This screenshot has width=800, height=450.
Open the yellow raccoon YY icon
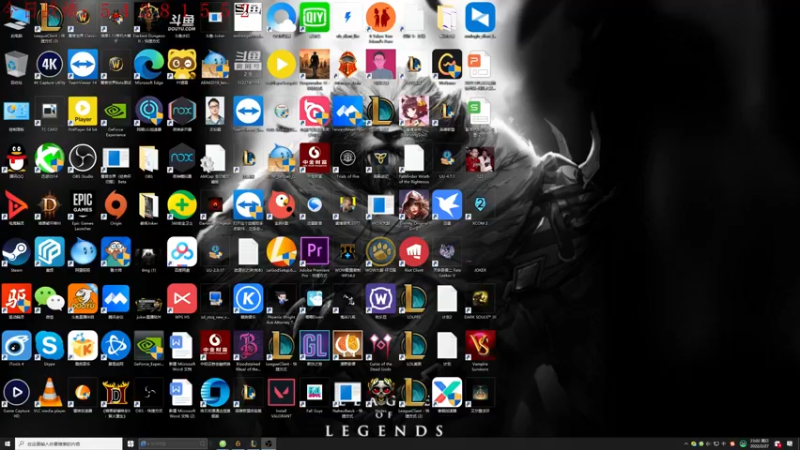(182, 64)
